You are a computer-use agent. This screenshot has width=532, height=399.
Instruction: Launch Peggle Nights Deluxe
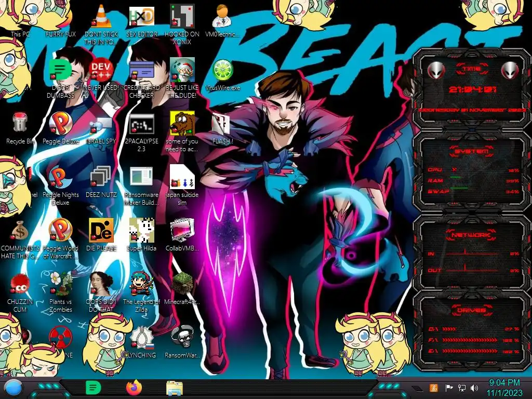(60, 177)
